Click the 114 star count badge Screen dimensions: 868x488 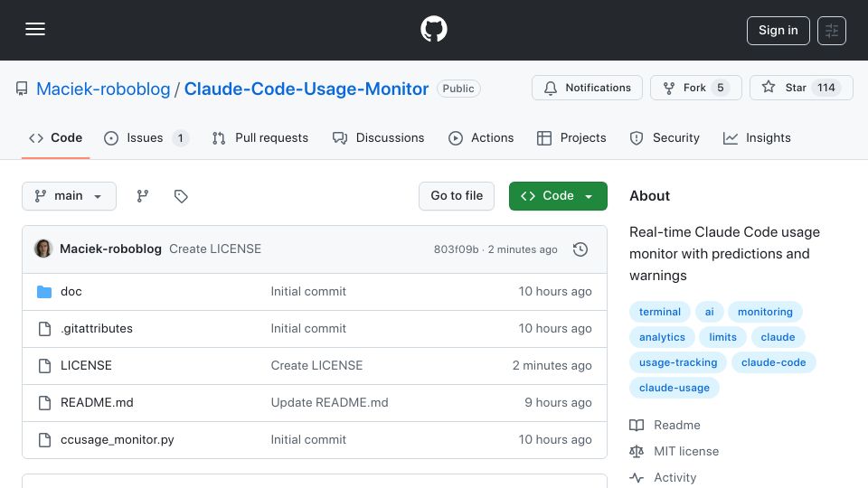point(826,88)
